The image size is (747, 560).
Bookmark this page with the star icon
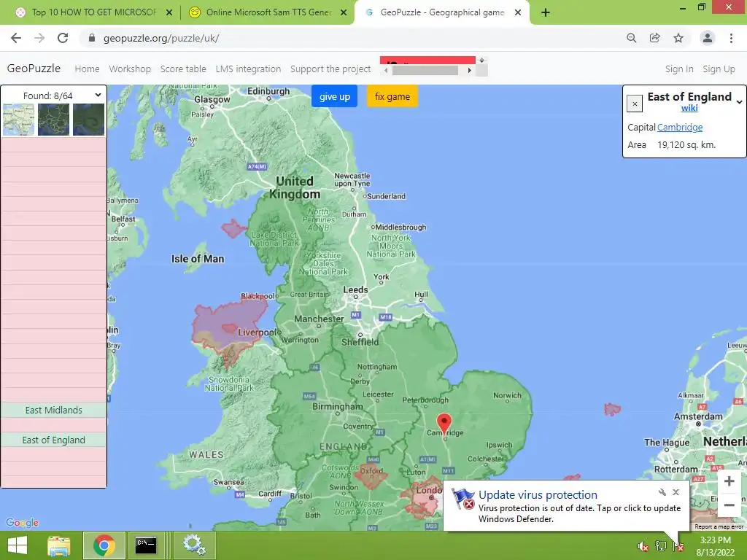click(x=678, y=38)
